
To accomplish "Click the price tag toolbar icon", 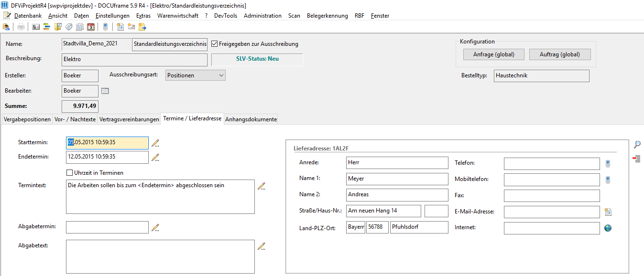I will [x=69, y=27].
